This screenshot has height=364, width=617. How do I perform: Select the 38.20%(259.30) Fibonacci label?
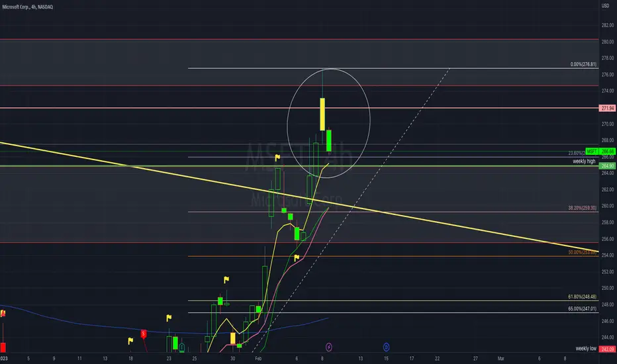pos(582,208)
